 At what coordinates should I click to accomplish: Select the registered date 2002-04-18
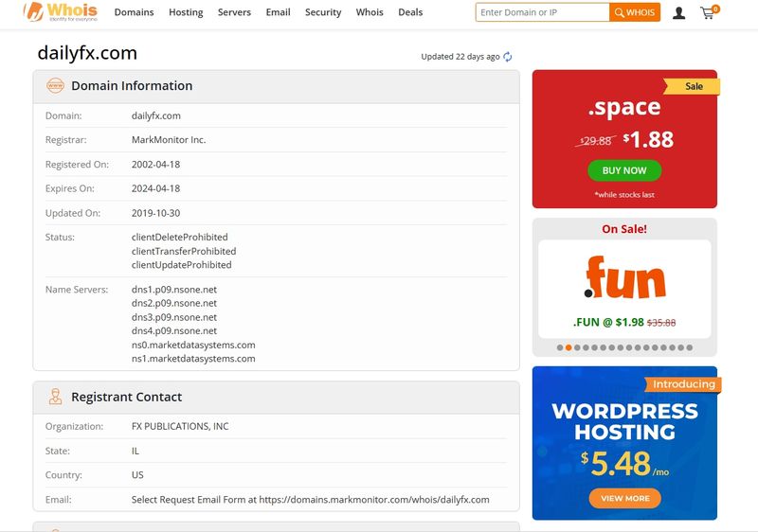click(155, 164)
